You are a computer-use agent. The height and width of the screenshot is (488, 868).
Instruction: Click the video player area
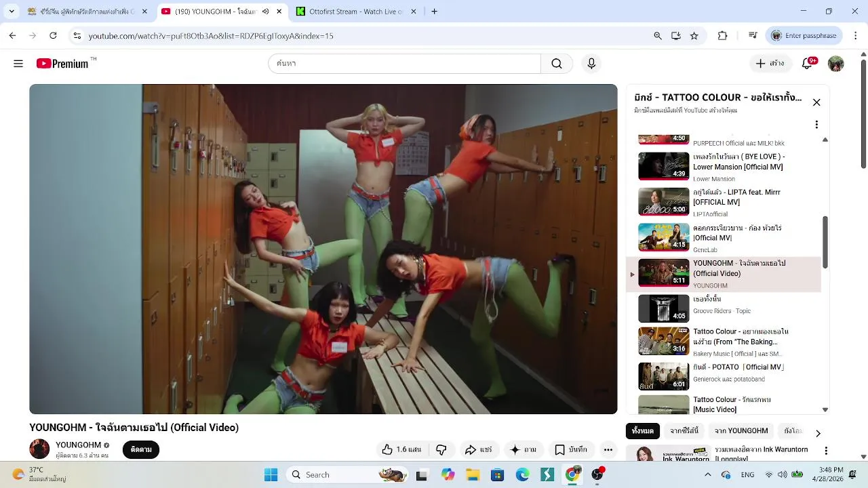point(323,249)
